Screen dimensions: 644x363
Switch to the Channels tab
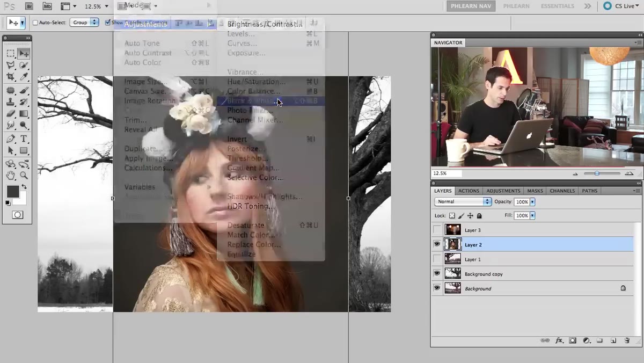click(x=562, y=191)
